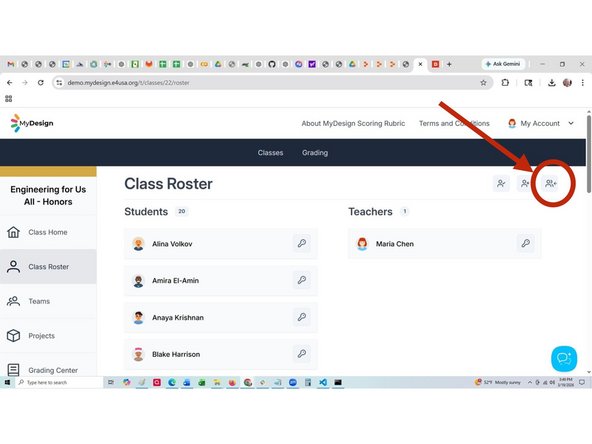Open the taskbar weather widget
592x444 pixels.
pos(498,382)
